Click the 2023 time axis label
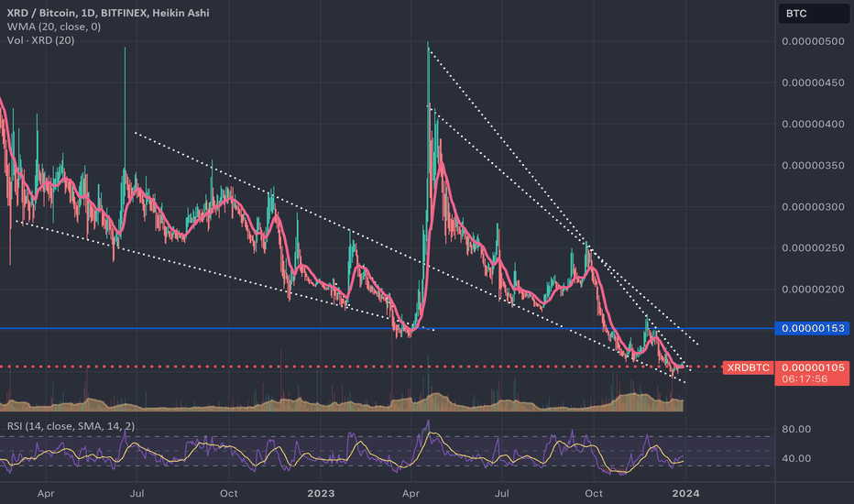The image size is (854, 504). click(x=321, y=494)
